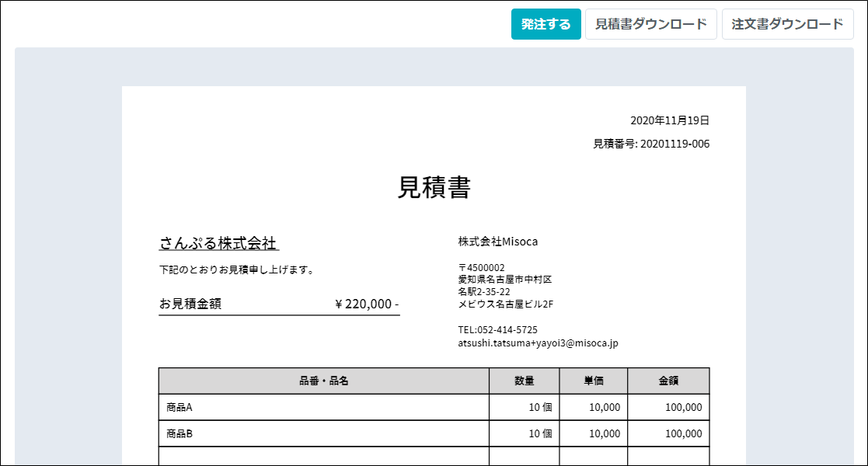Click the total amount ¥220,000

pos(366,304)
